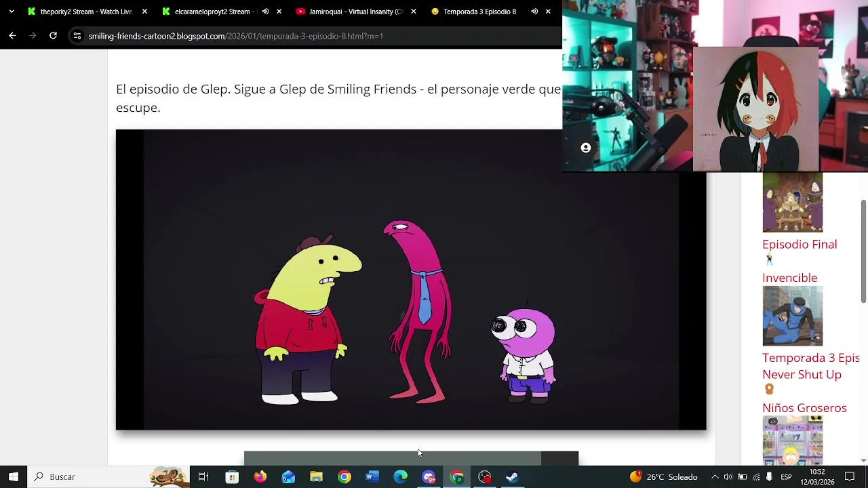
Task: Open the Windows notification center
Action: (850, 476)
